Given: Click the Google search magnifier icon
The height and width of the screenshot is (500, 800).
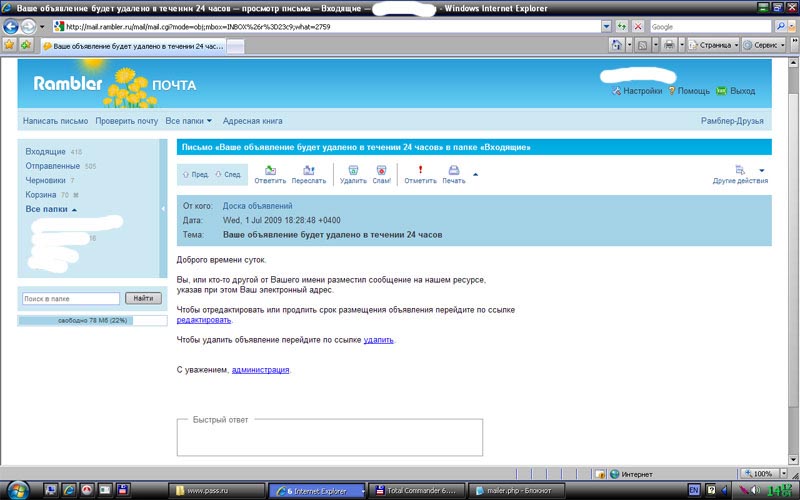Looking at the screenshot, I should pyautogui.click(x=780, y=27).
